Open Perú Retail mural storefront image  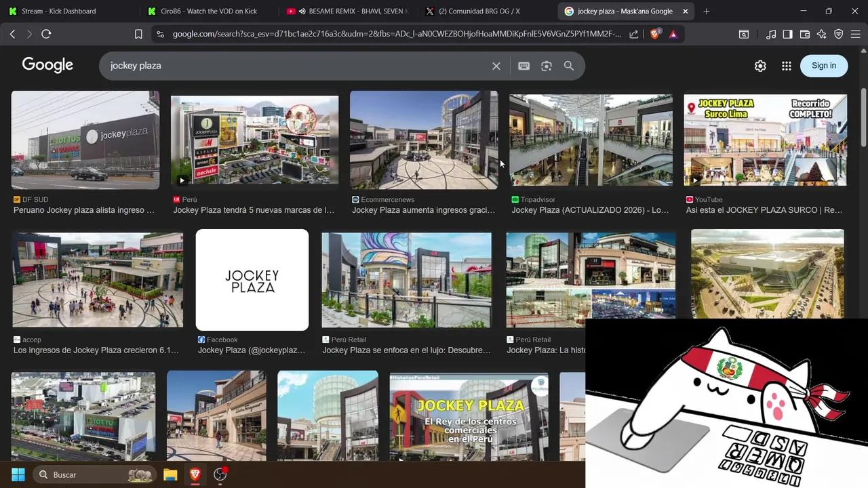[x=406, y=280]
